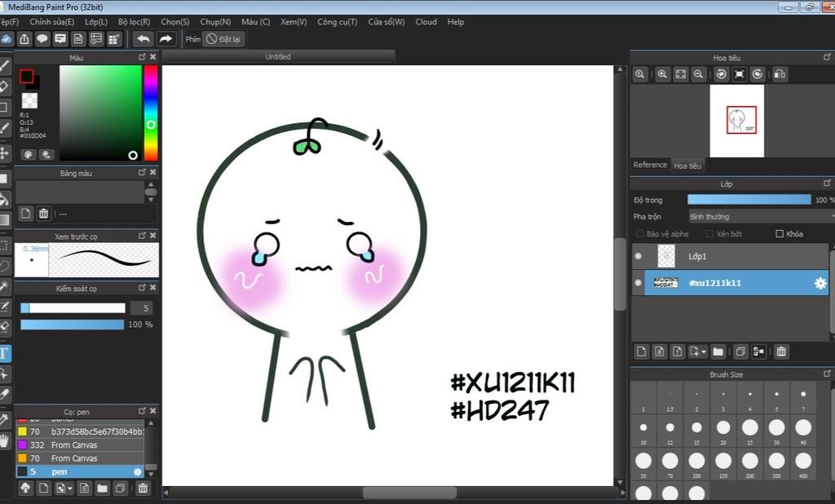Open the Cloud menu

click(x=426, y=22)
